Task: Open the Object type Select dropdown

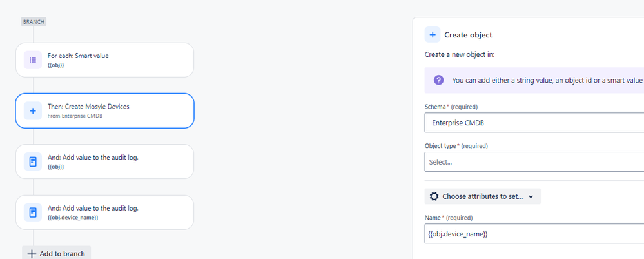Action: (x=534, y=162)
